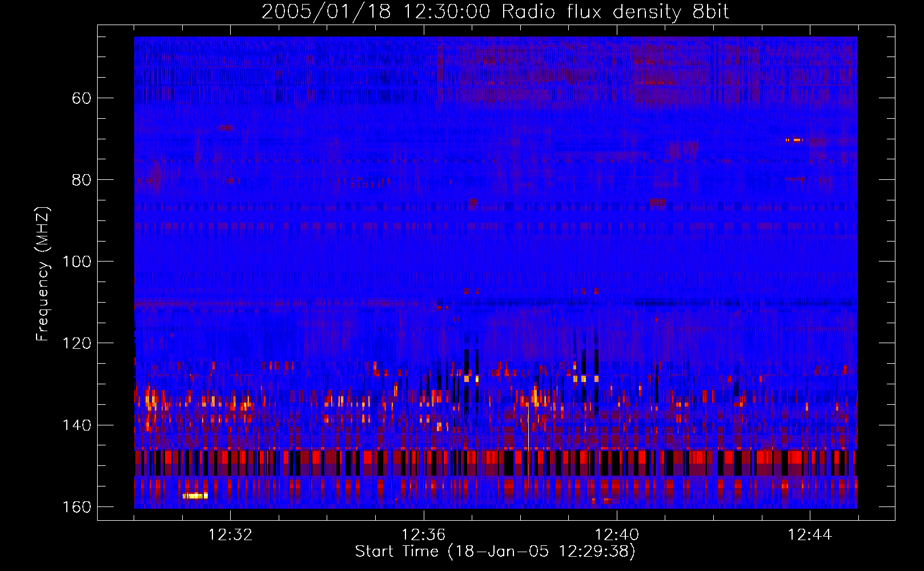Click the orange burst near 70 MHz at 12:44
This screenshot has height=571, width=924.
coord(794,140)
